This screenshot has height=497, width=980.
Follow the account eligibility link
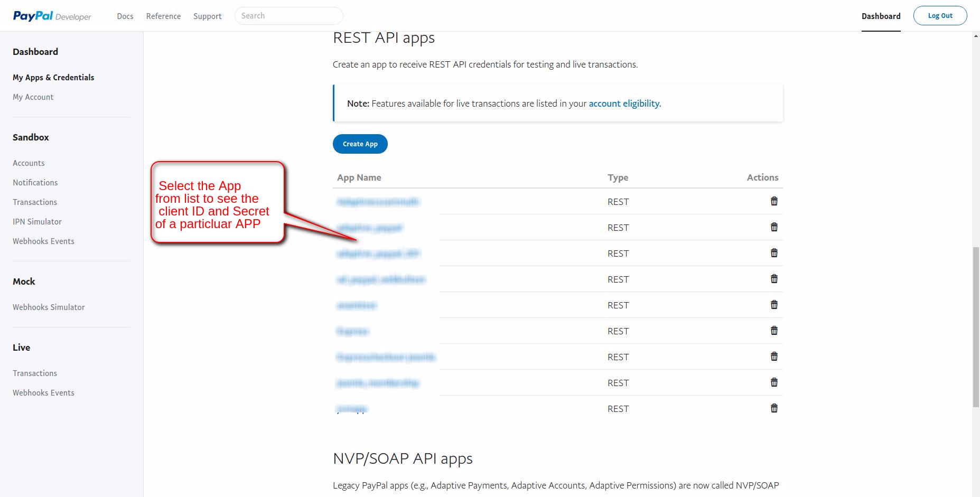[625, 104]
